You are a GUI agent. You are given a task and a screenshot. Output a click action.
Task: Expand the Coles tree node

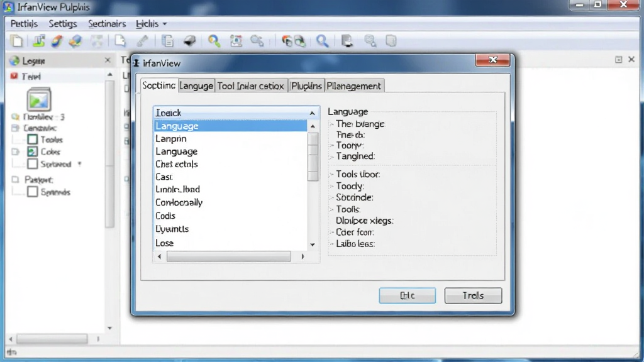(16, 152)
